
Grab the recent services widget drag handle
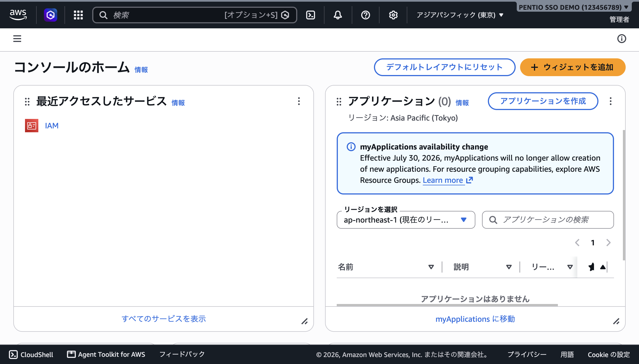tap(27, 101)
